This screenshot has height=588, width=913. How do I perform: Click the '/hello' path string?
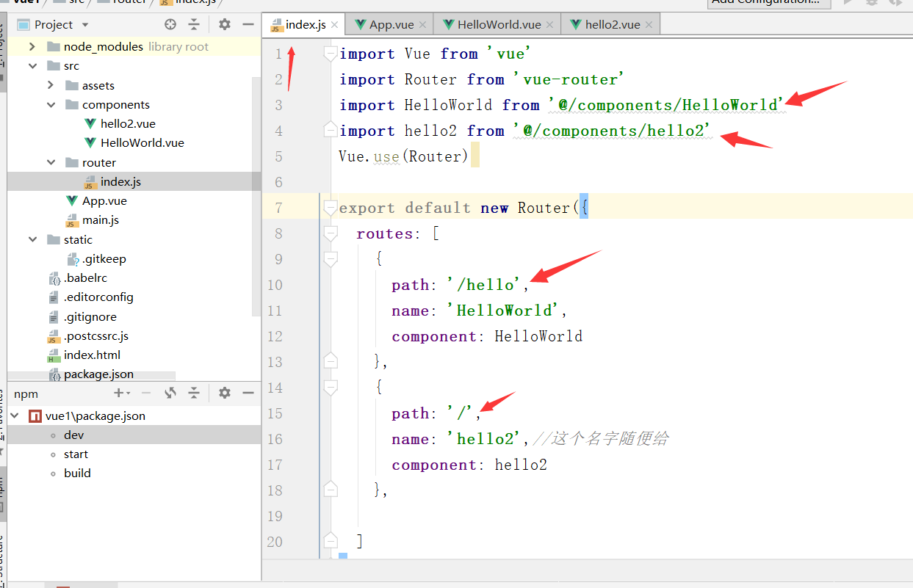[484, 285]
